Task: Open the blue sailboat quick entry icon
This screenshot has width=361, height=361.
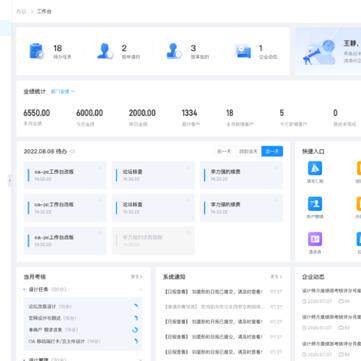Action: pos(315,168)
